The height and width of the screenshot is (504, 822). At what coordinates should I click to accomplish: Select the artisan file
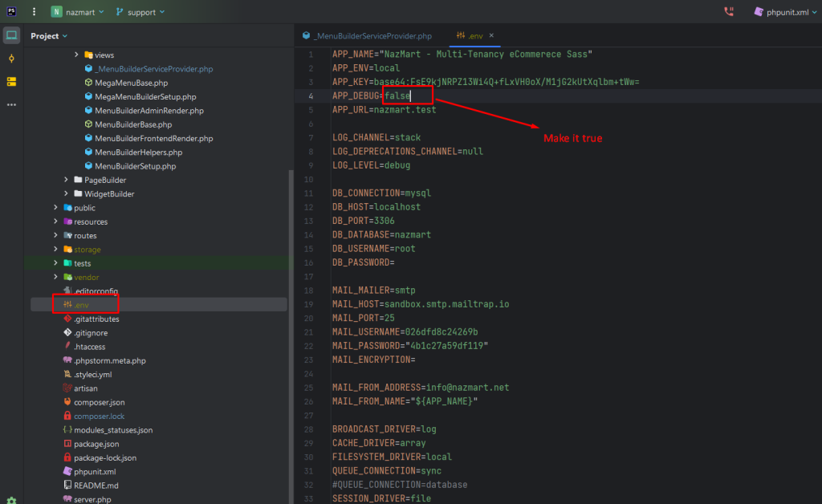tap(81, 388)
